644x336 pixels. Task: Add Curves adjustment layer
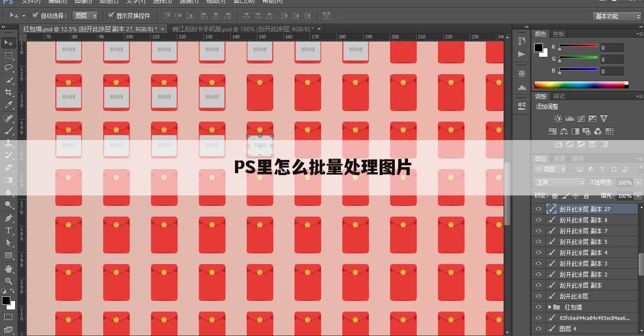(581, 119)
